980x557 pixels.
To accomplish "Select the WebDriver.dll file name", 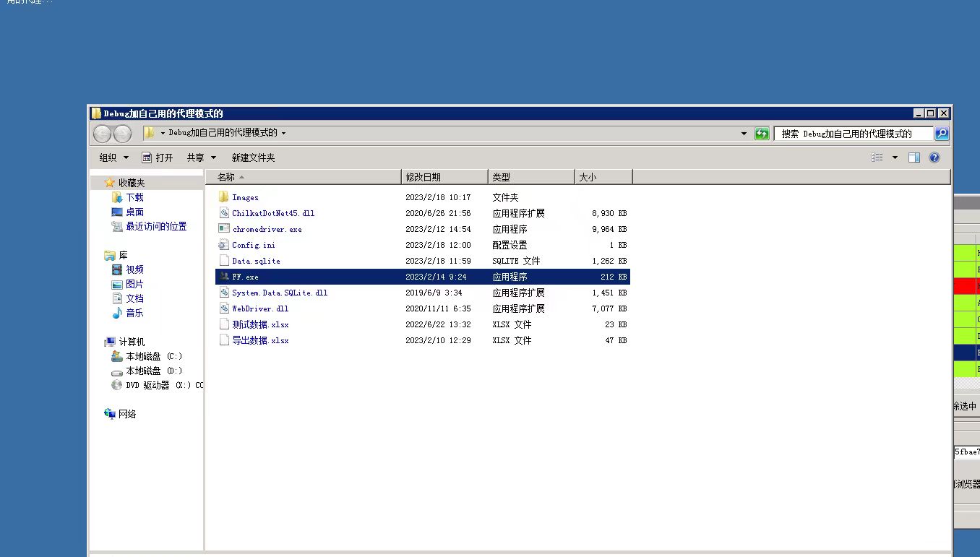I will [x=260, y=308].
